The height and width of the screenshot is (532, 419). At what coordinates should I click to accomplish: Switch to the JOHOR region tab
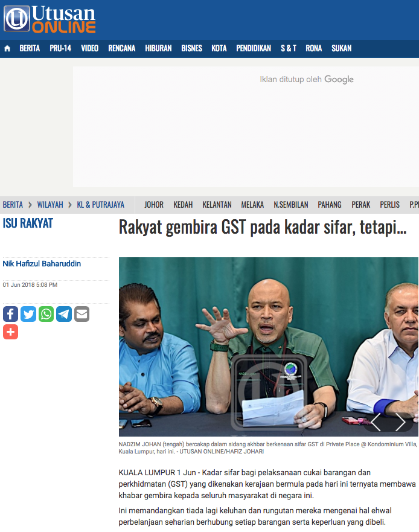coord(154,205)
